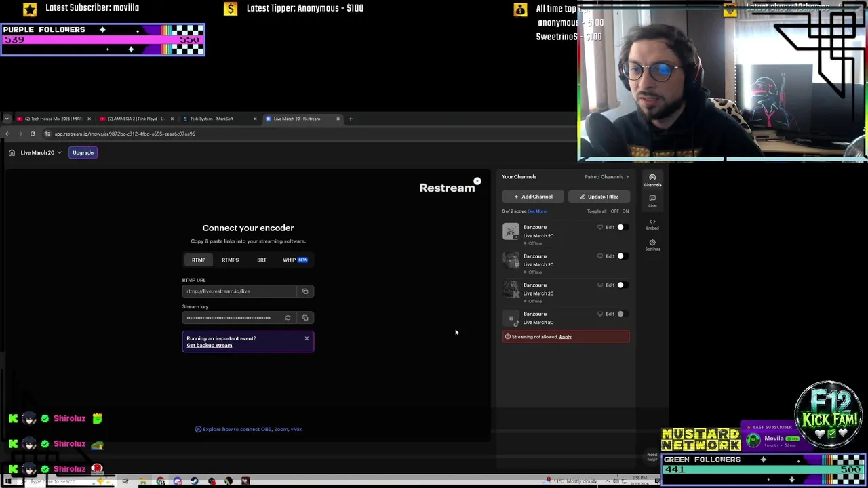The image size is (868, 488).
Task: Open the Embed sidebar panel
Action: coord(652,224)
